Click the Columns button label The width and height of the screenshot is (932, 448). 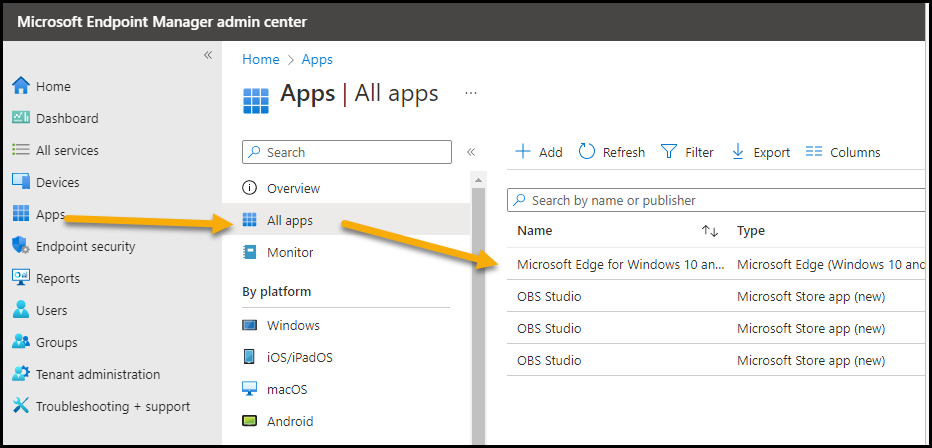[x=855, y=152]
